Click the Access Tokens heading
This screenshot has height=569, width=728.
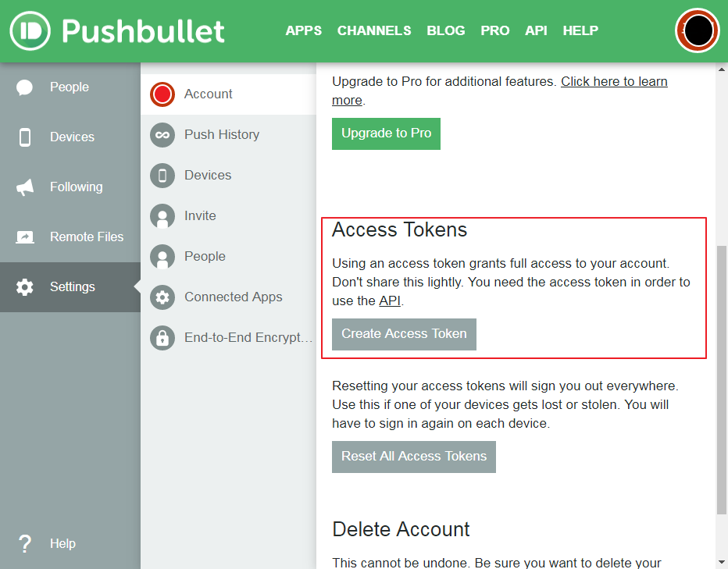click(x=399, y=229)
